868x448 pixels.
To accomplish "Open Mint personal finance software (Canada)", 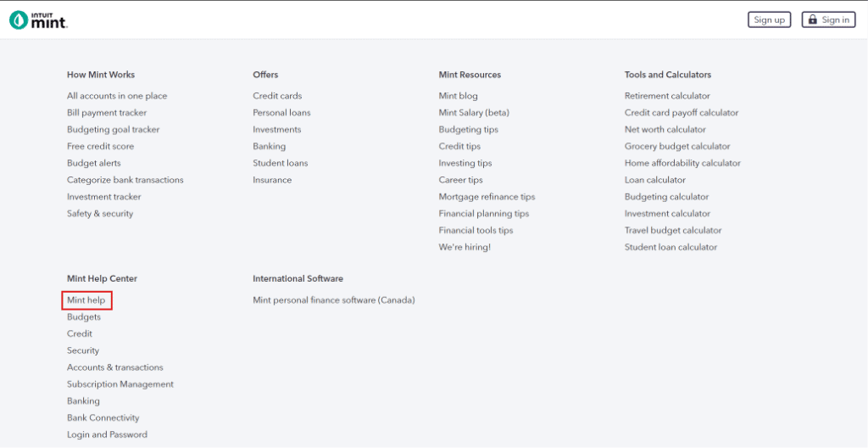I will coord(334,300).
